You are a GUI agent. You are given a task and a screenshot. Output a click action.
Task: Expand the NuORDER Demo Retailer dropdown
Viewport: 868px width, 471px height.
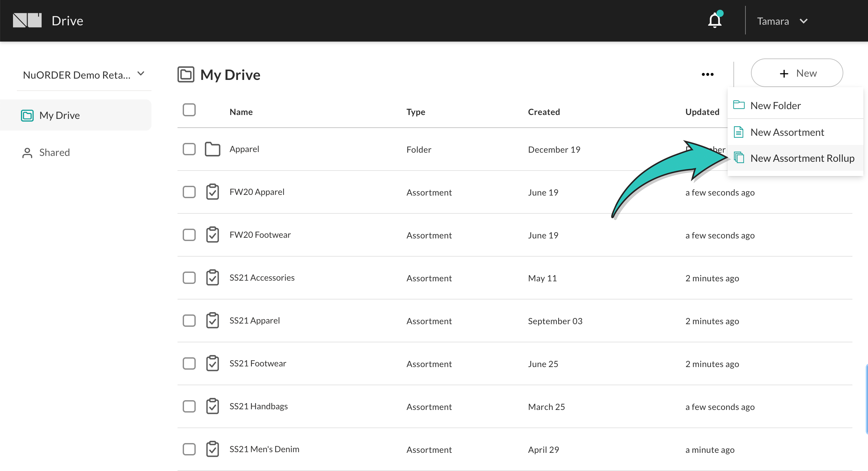click(84, 75)
